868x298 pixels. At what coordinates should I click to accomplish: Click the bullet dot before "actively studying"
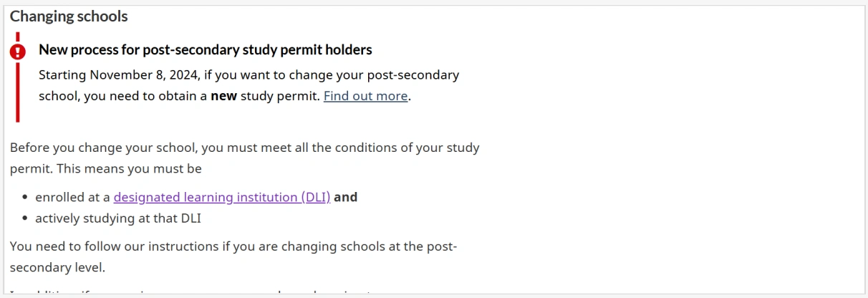point(25,219)
